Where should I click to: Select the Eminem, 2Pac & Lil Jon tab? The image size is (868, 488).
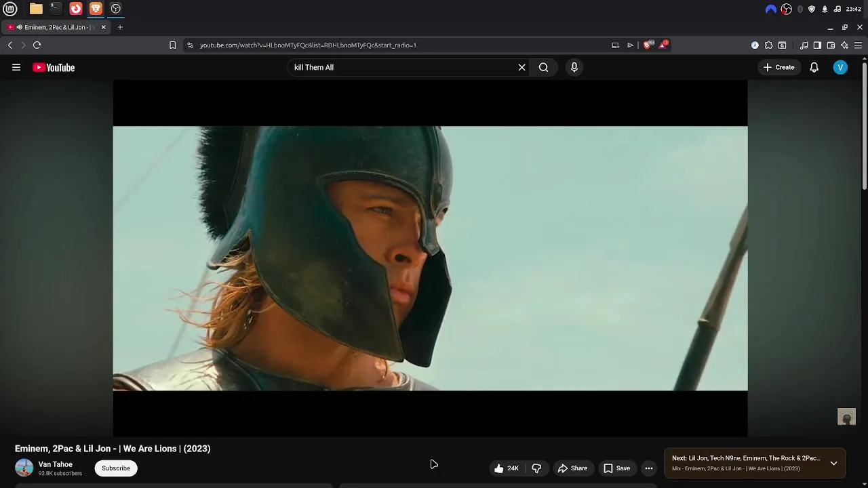[56, 27]
